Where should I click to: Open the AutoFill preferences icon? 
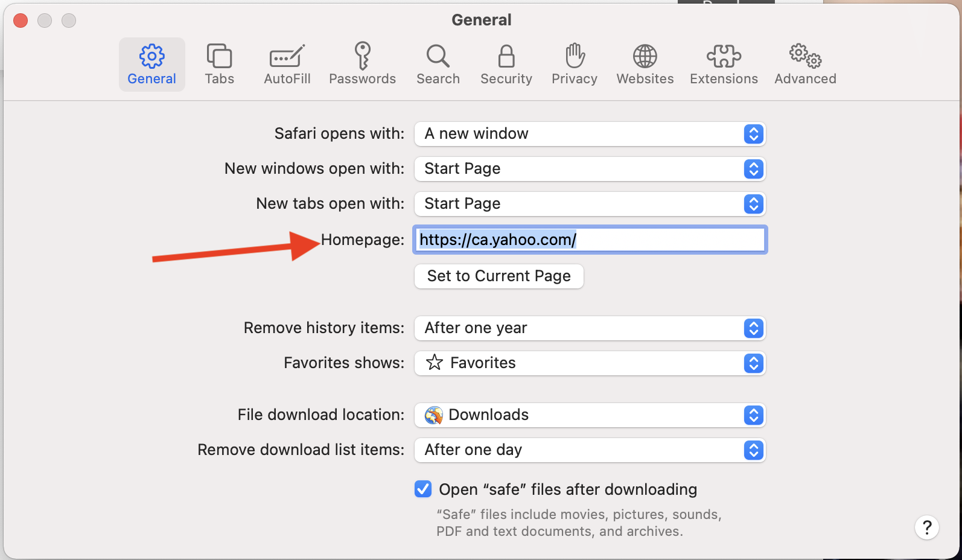pyautogui.click(x=287, y=56)
